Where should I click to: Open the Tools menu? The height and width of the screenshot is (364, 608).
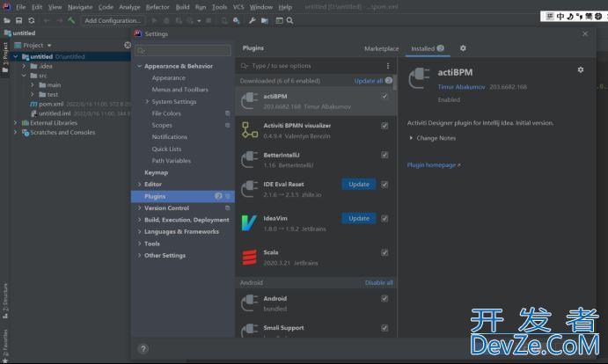point(219,7)
